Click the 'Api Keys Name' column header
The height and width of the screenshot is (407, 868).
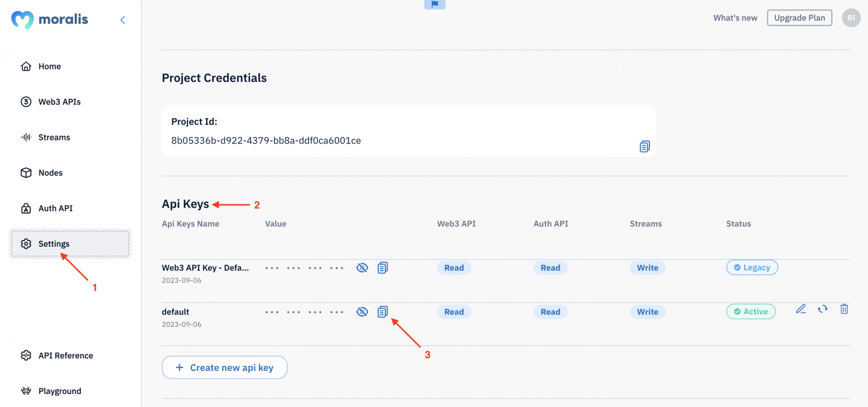pos(190,224)
